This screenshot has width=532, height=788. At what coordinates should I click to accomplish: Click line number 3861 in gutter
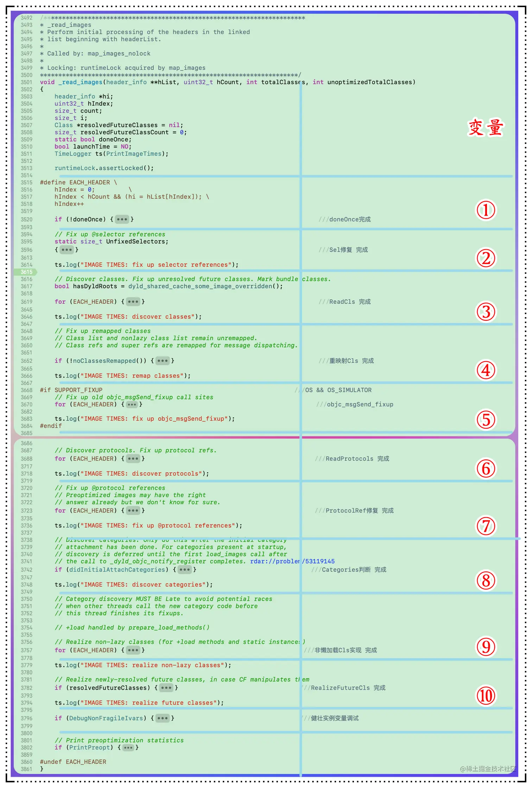point(26,769)
